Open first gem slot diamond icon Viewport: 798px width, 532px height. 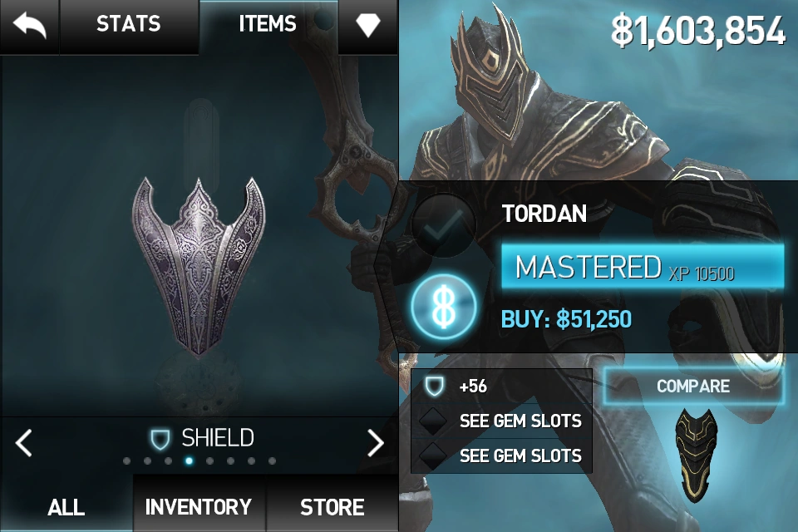433,421
